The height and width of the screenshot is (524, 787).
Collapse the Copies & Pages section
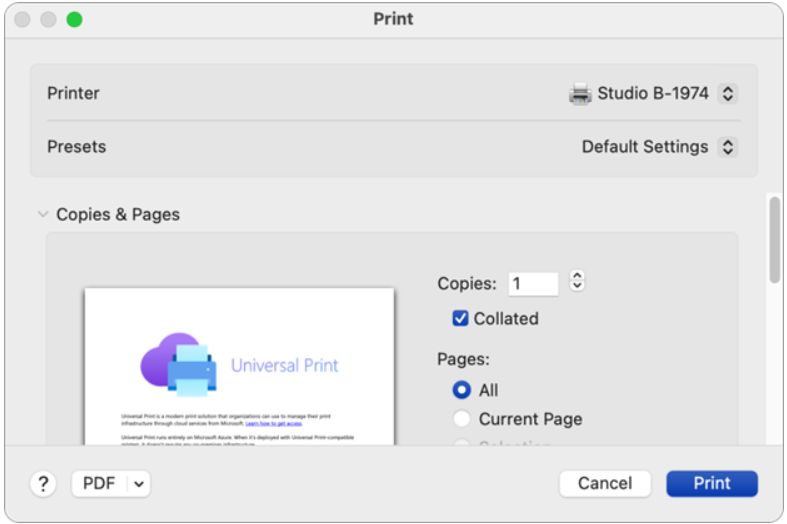pos(43,215)
